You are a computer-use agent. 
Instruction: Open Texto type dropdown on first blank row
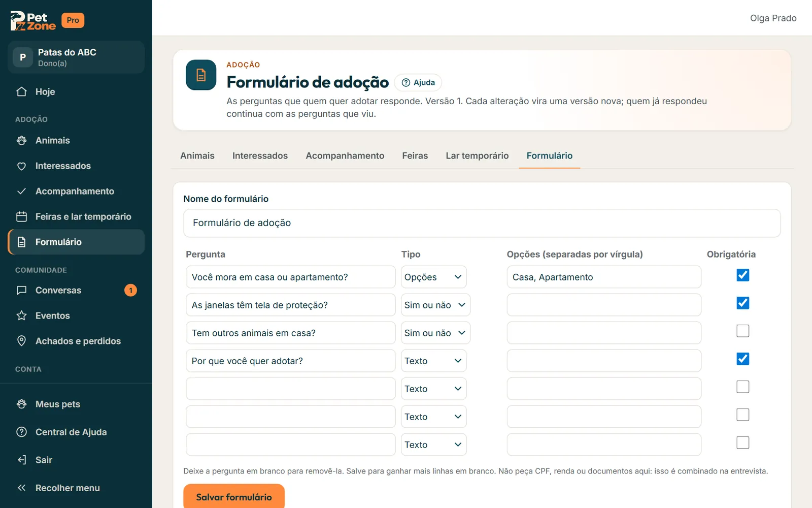(433, 389)
